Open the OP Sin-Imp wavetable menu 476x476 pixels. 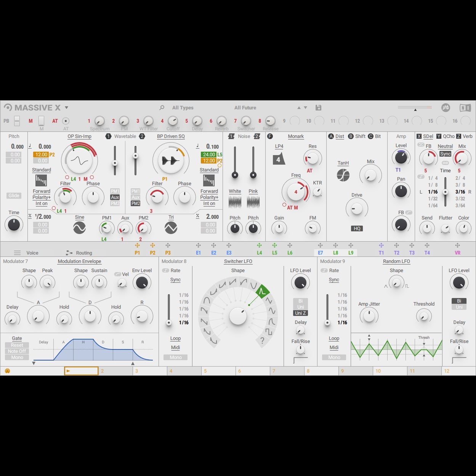[x=79, y=136]
